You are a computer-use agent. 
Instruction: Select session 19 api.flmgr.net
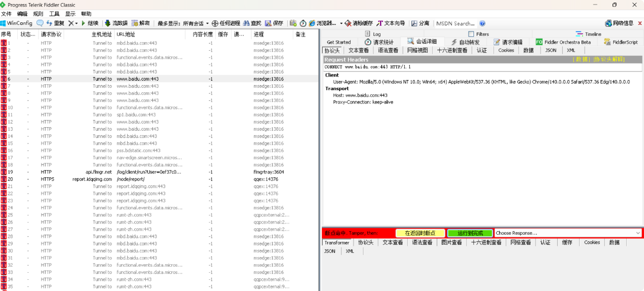[x=159, y=172]
